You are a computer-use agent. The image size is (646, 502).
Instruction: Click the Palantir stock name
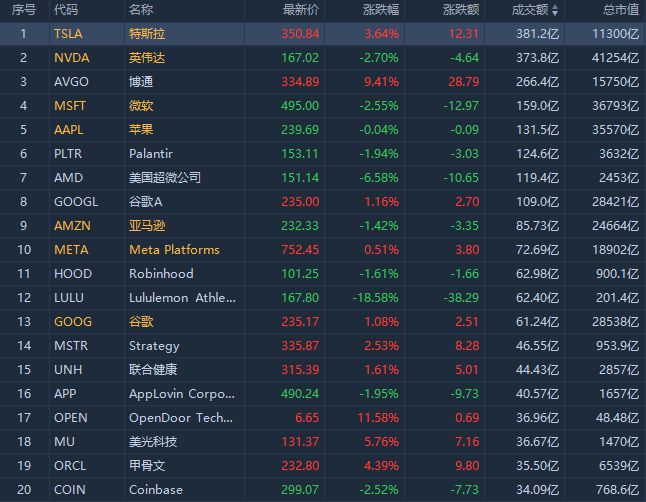[151, 154]
